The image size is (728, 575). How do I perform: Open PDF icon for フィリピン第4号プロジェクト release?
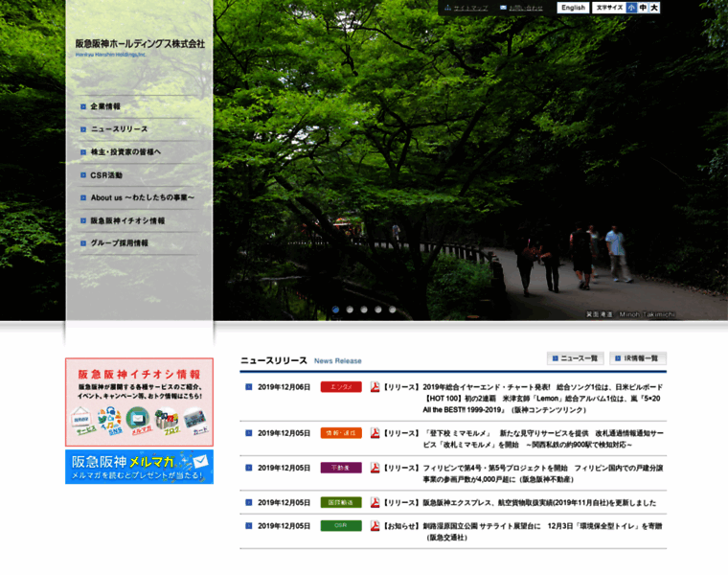(375, 468)
